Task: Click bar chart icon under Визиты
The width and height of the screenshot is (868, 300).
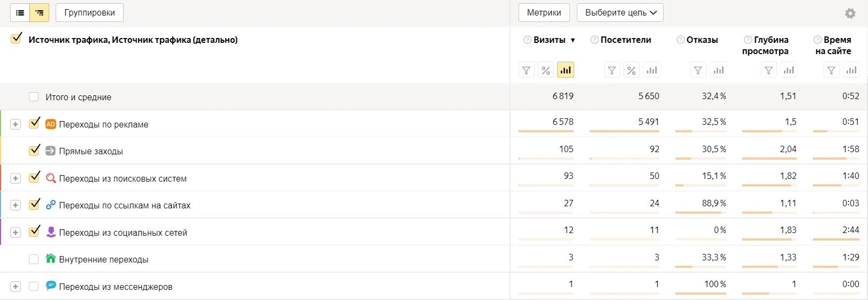Action: pos(565,70)
